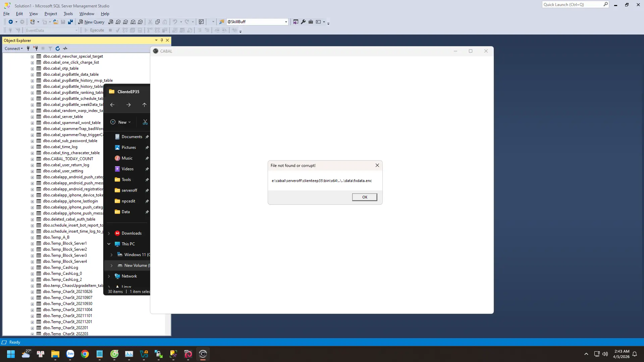The image size is (644, 362).
Task: Click inside the Quick Launch search field
Action: click(572, 5)
